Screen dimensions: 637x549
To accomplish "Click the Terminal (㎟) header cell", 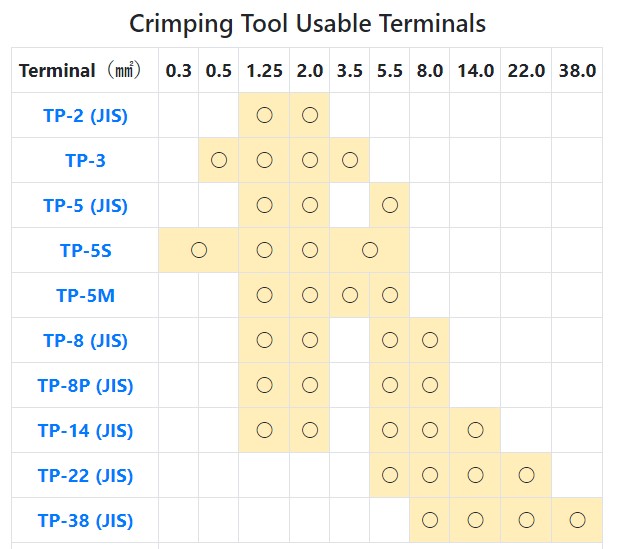I will [80, 70].
